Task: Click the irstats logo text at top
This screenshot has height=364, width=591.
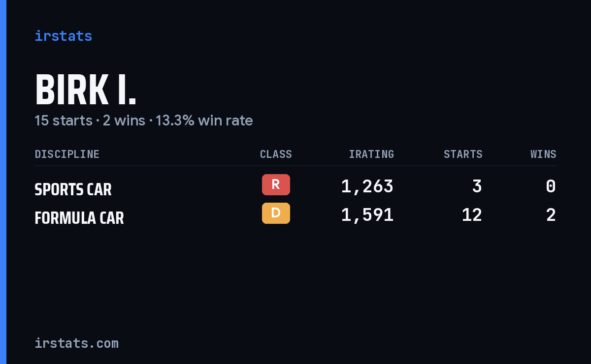Action: point(63,36)
